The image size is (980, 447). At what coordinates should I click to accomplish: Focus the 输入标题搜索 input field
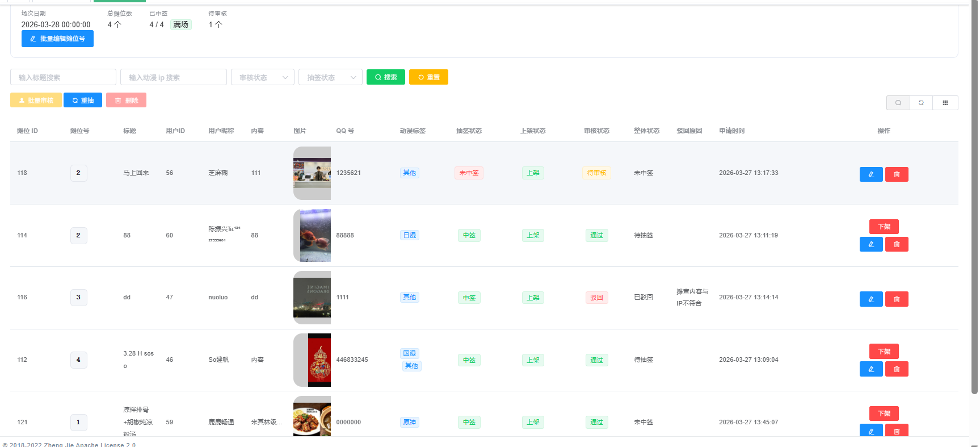(63, 77)
